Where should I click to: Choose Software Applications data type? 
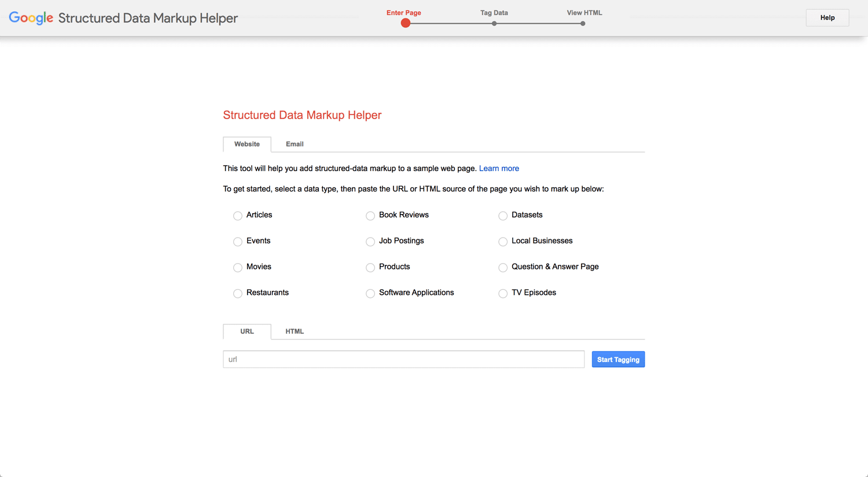click(370, 294)
